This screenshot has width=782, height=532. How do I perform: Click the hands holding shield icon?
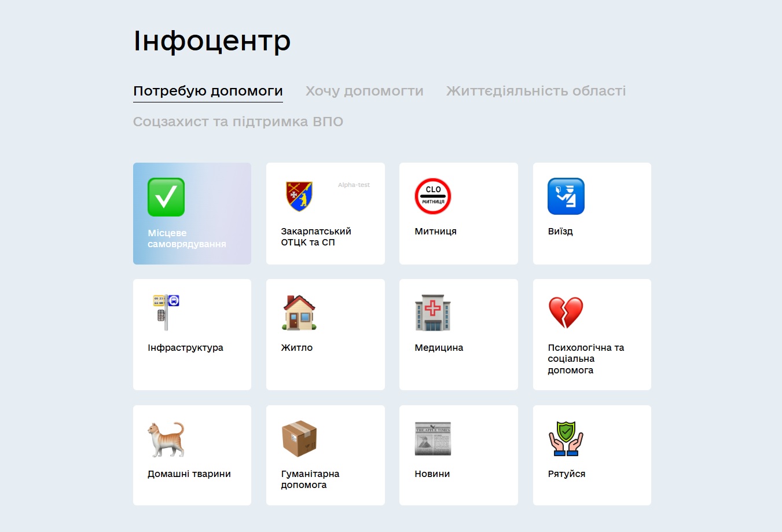pyautogui.click(x=566, y=438)
